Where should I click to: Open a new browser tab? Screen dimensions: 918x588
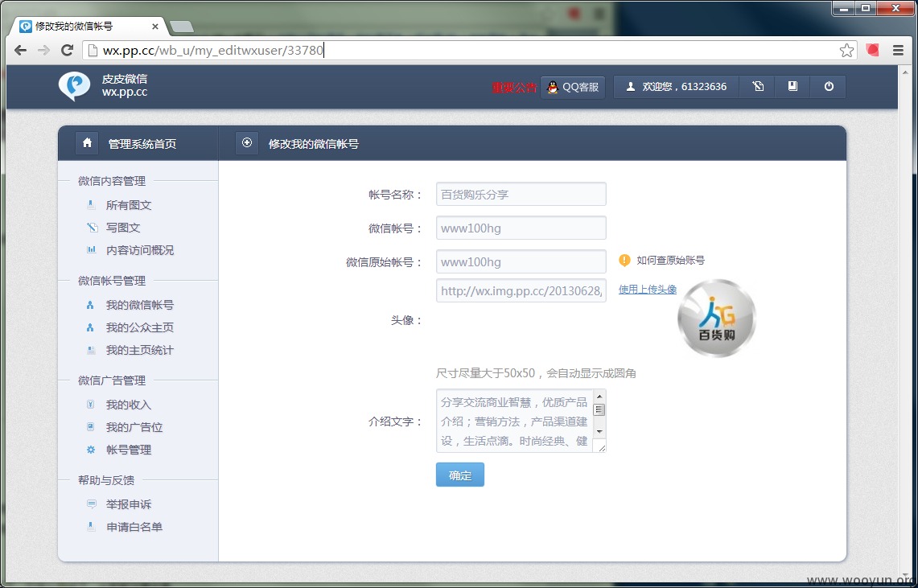click(x=182, y=27)
